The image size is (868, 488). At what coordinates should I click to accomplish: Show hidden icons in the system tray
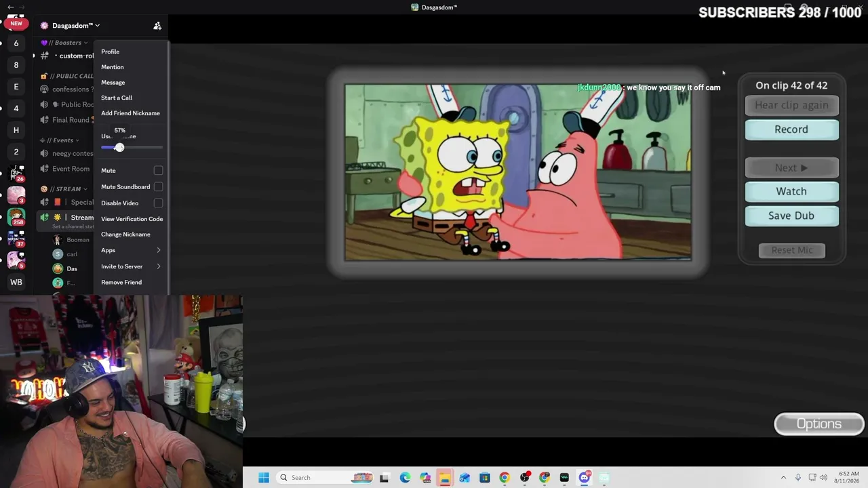click(x=783, y=478)
